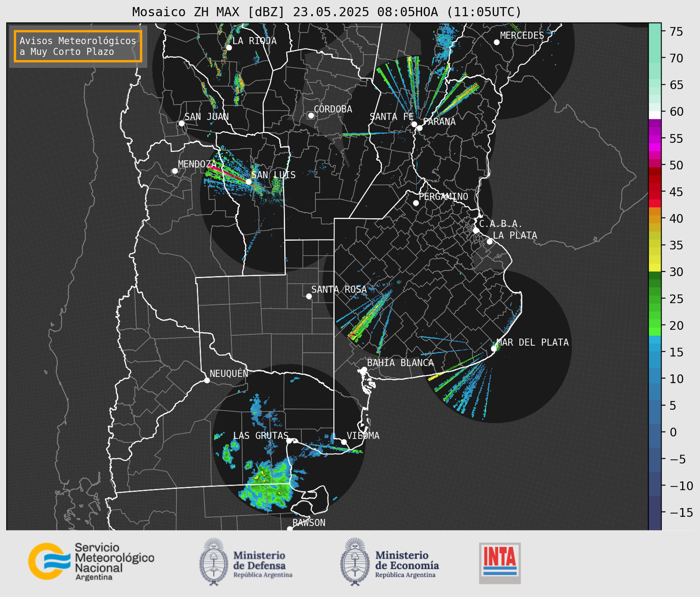
Task: Click the RAWSON city marker dot
Action: [290, 529]
